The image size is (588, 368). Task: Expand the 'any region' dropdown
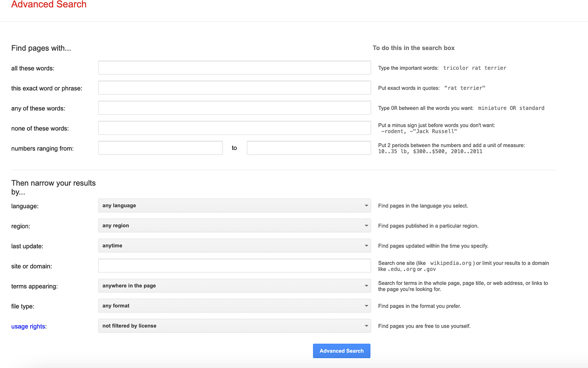pyautogui.click(x=234, y=226)
